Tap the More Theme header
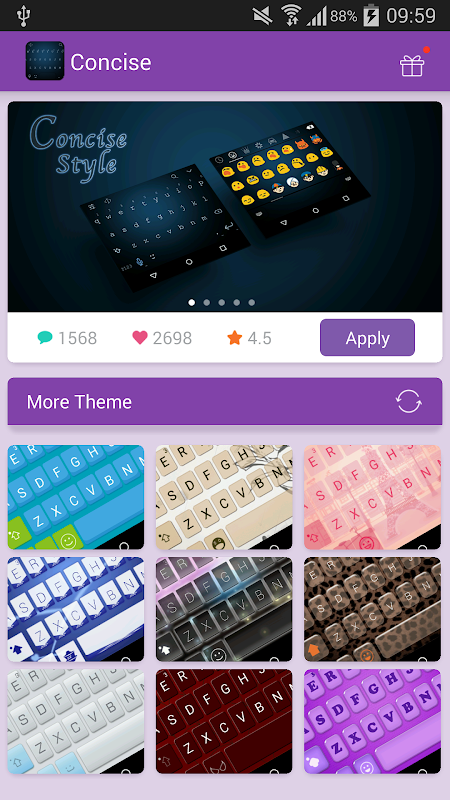This screenshot has width=450, height=800. click(x=225, y=402)
